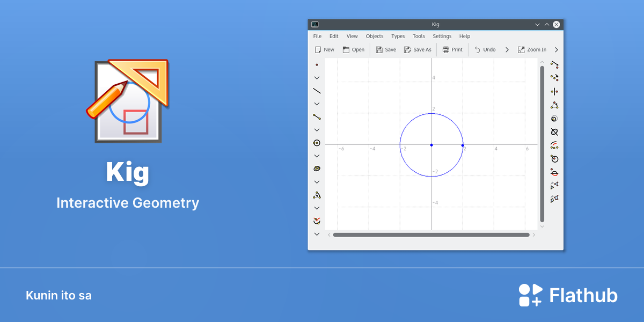Click the circle with red top point icon
The height and width of the screenshot is (322, 644).
coord(554,159)
